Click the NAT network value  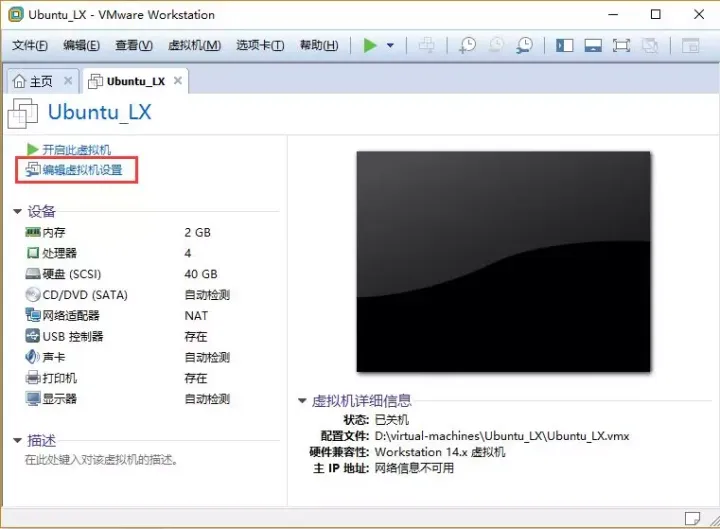[x=196, y=315]
